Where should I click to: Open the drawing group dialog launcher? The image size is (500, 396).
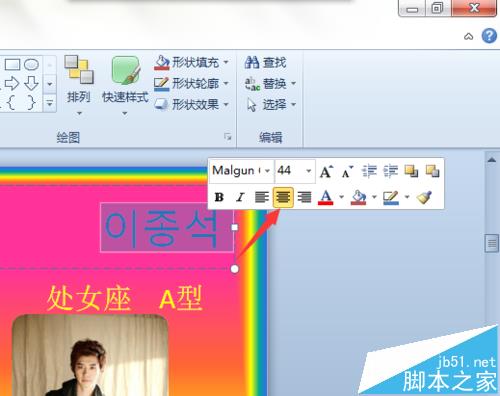[x=228, y=136]
